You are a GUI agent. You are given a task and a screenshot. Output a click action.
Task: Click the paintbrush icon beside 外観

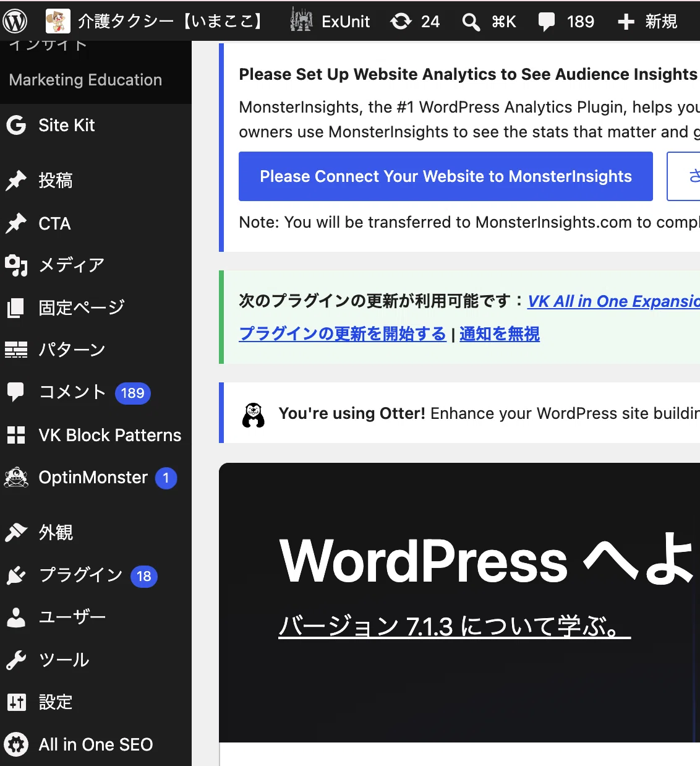point(16,532)
